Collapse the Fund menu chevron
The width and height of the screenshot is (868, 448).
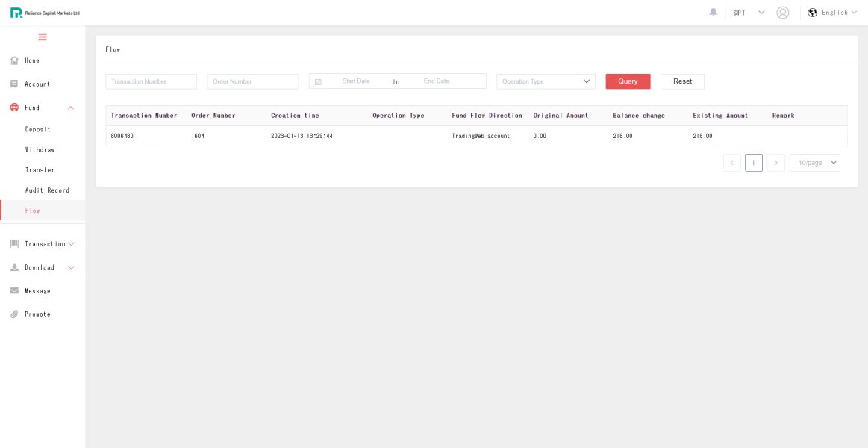click(71, 108)
